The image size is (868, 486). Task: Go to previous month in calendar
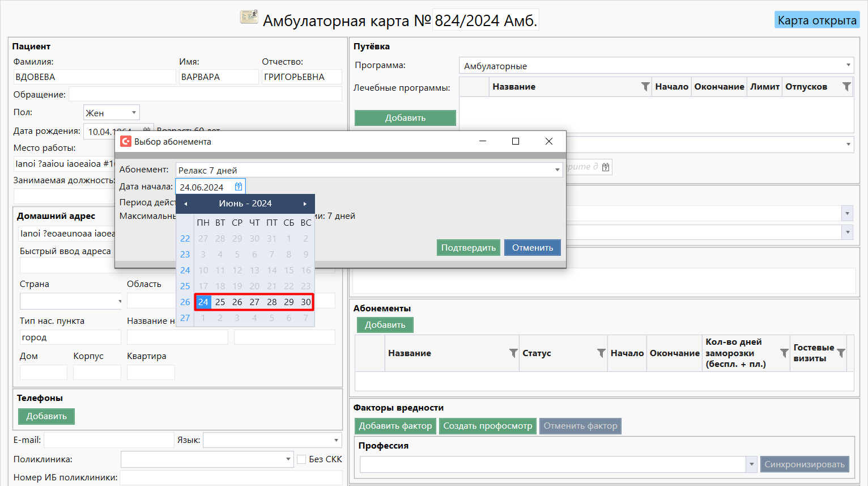[x=185, y=204]
